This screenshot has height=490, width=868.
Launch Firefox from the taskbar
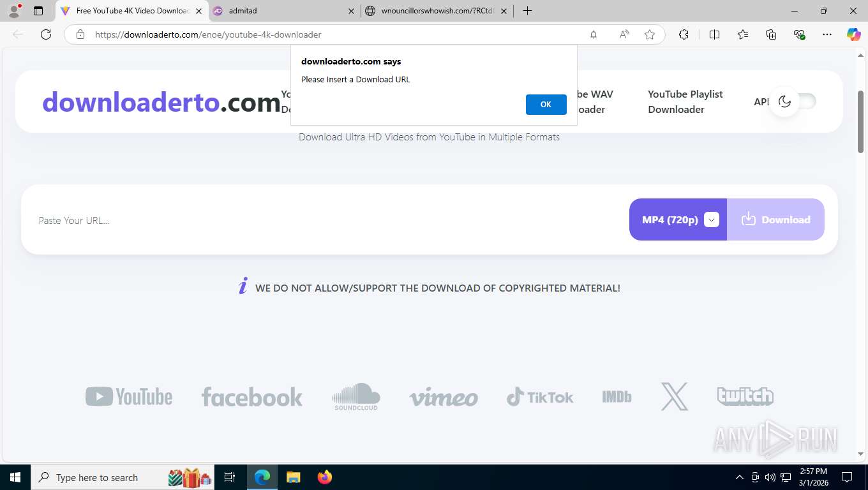pos(325,477)
